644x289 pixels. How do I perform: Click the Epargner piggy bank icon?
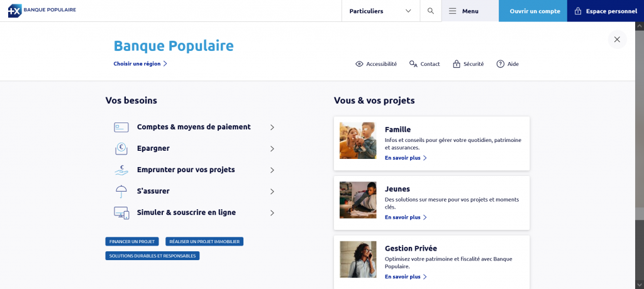tap(121, 149)
